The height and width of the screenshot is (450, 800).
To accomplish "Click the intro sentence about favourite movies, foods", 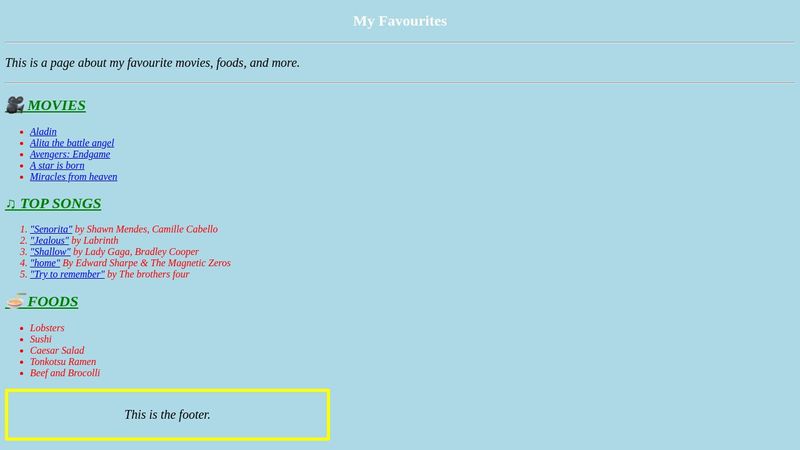I will point(153,63).
